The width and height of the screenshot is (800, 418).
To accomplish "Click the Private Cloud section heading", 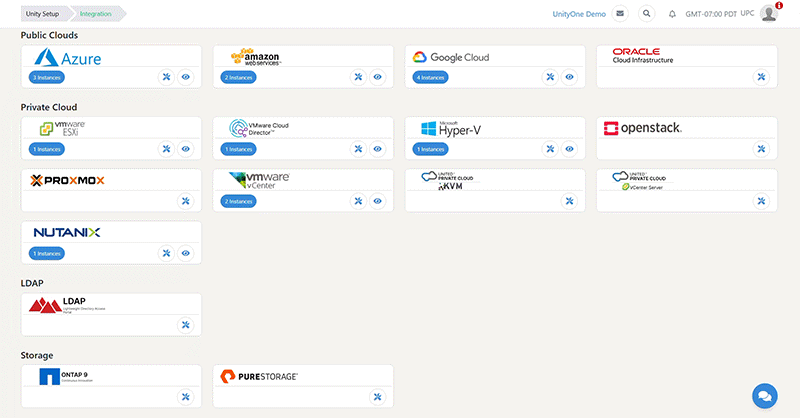I will [x=49, y=107].
